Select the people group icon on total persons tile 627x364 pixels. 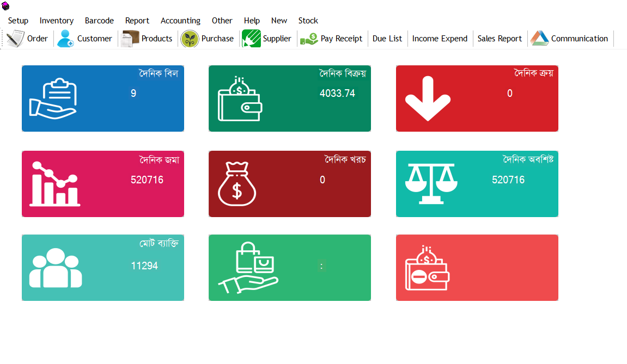click(56, 268)
